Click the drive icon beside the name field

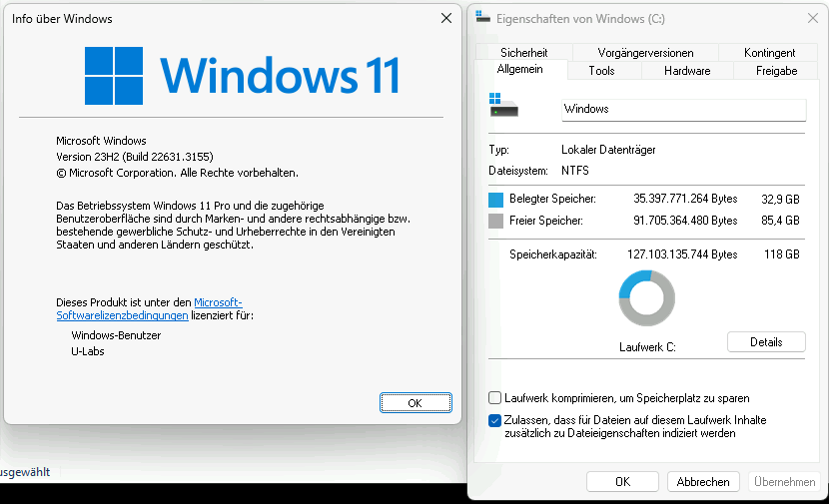pos(502,106)
